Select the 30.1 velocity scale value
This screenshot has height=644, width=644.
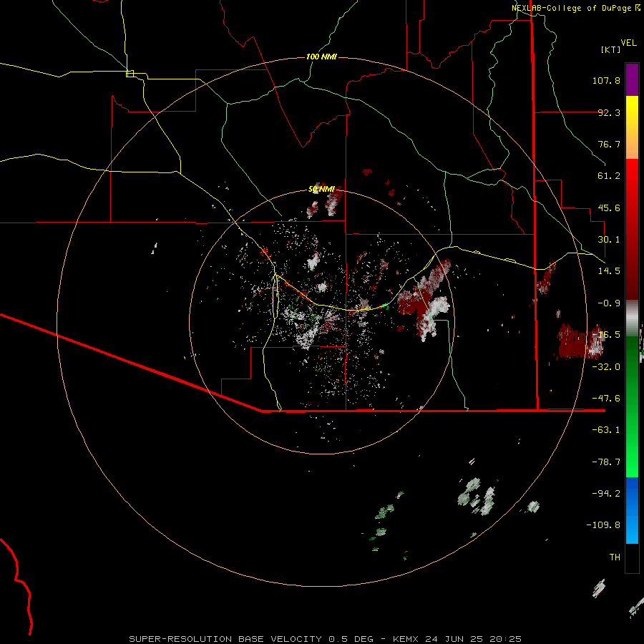[x=609, y=240]
